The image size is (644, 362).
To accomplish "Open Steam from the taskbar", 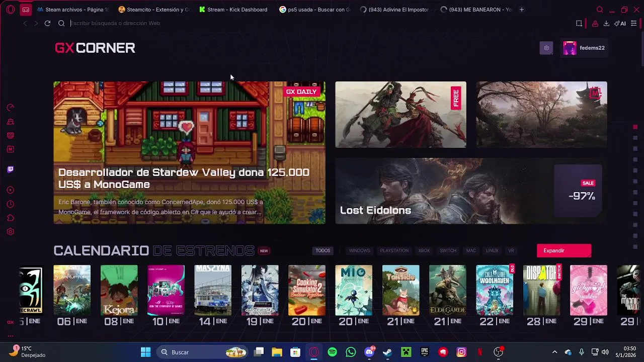I will pos(387,352).
